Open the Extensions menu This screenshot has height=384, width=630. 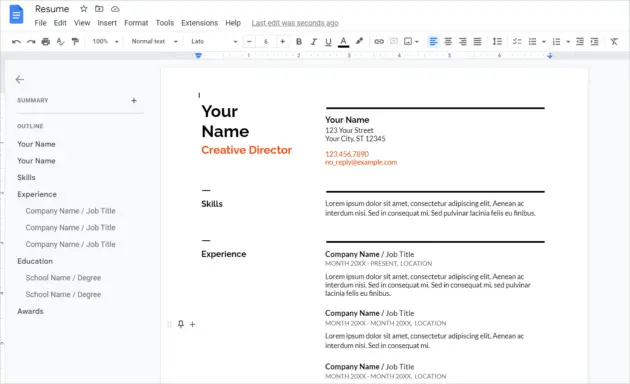tap(200, 23)
